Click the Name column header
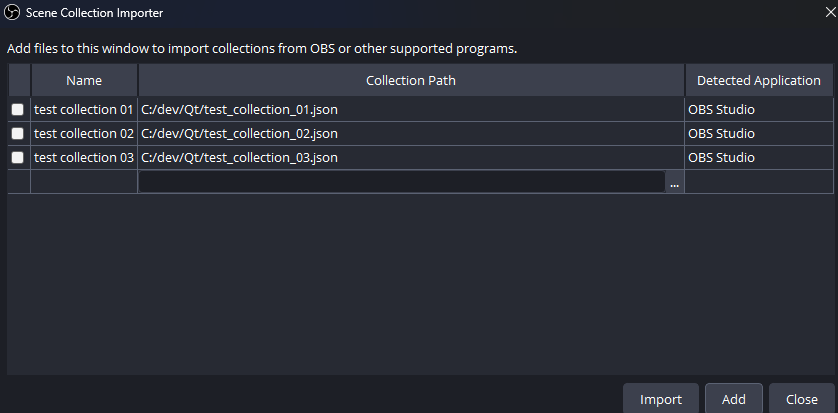The image size is (838, 413). tap(84, 81)
